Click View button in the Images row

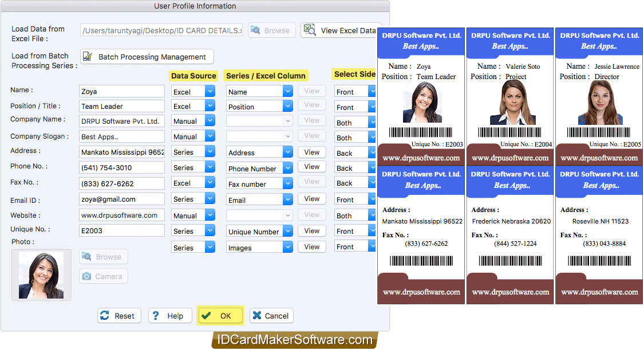[312, 246]
